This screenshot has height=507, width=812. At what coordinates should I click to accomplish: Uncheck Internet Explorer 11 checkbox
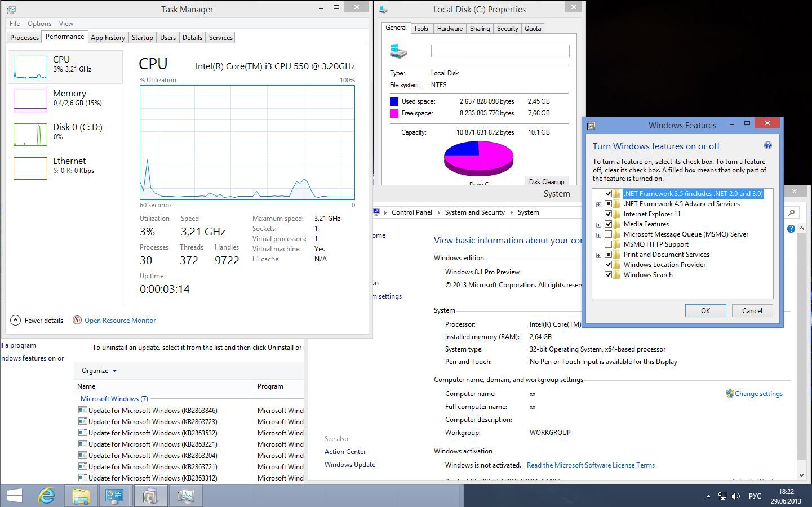click(608, 214)
